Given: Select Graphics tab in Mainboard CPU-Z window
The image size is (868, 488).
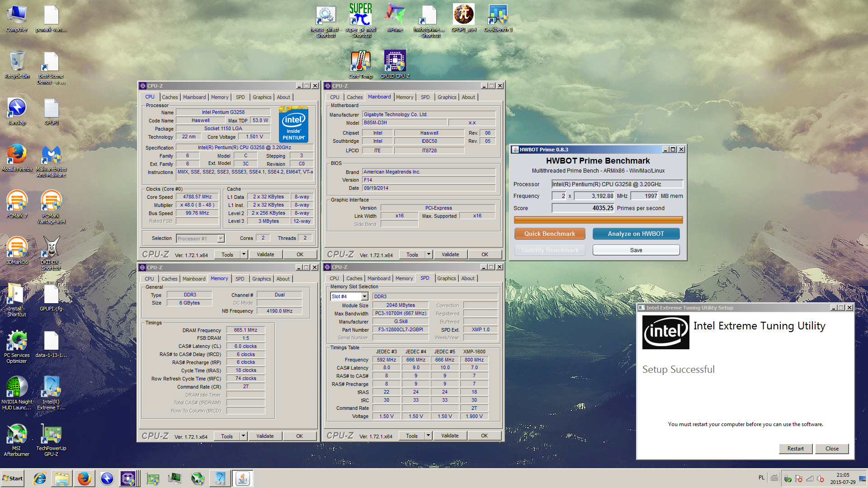Looking at the screenshot, I should click(x=447, y=97).
